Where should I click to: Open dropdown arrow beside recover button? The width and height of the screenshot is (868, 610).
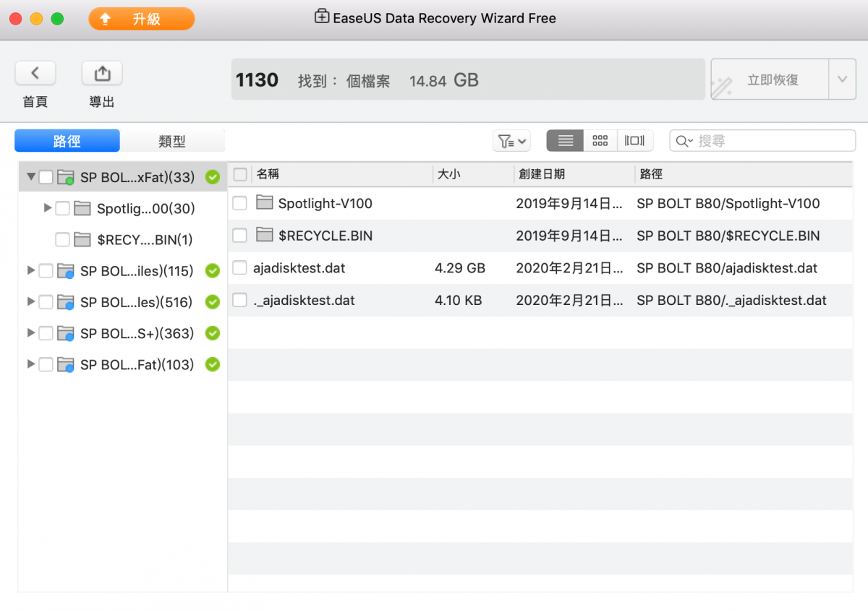tap(842, 80)
